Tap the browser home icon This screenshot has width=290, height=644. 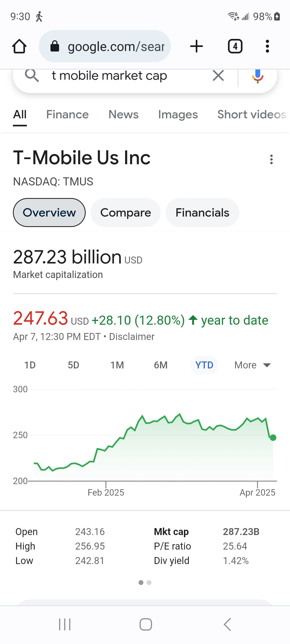pyautogui.click(x=19, y=46)
